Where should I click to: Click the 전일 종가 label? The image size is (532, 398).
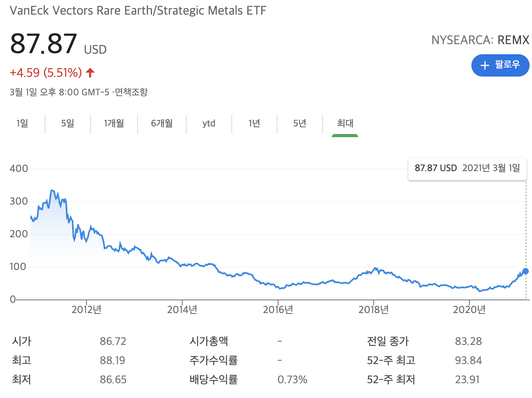pyautogui.click(x=388, y=341)
